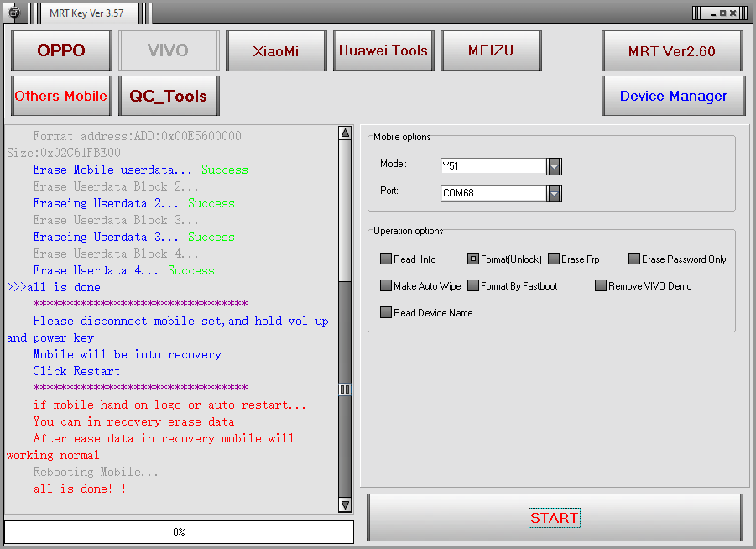Expand the Port dropdown arrow
The width and height of the screenshot is (756, 549).
tap(554, 193)
